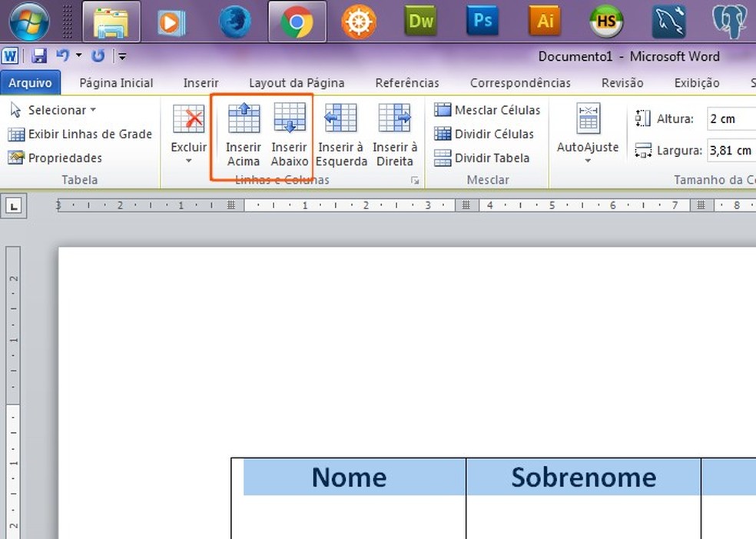Click Mesclar Células
This screenshot has width=756, height=539.
point(487,110)
